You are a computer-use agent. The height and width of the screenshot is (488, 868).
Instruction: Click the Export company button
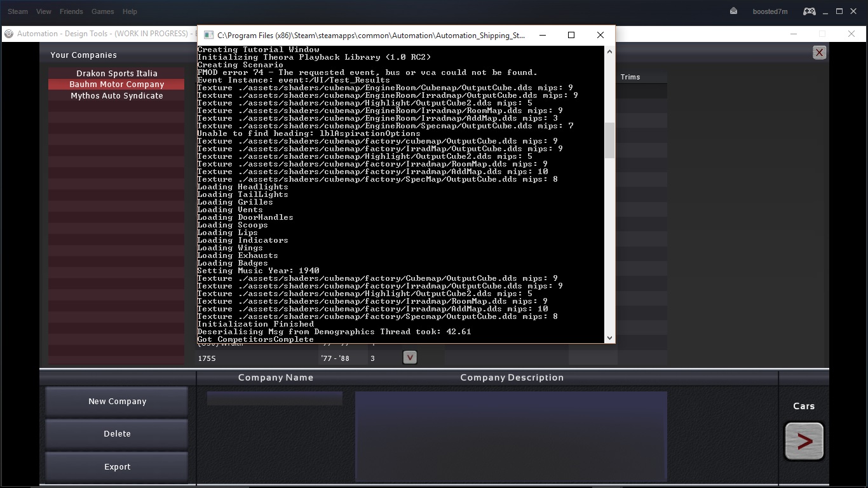coord(117,467)
